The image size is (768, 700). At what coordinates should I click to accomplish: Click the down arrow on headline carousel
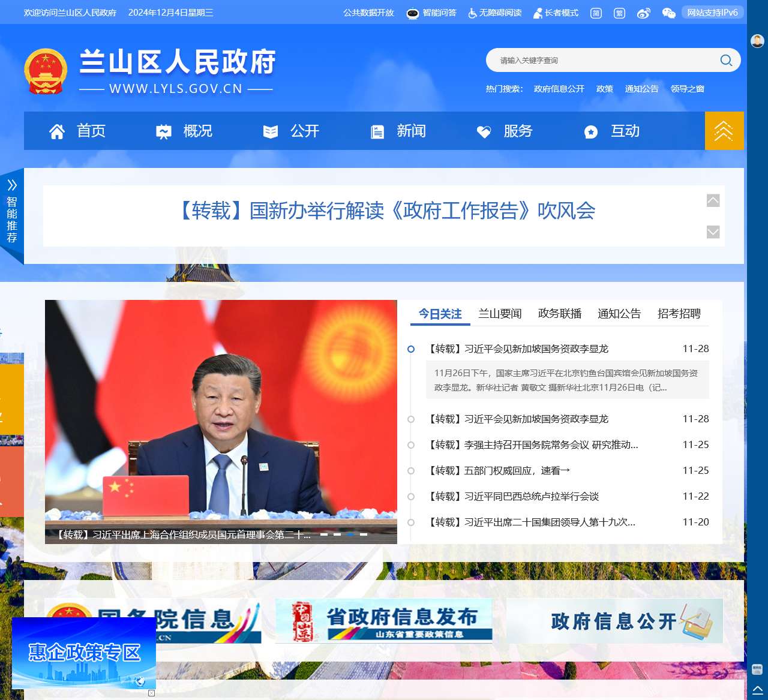(x=713, y=232)
